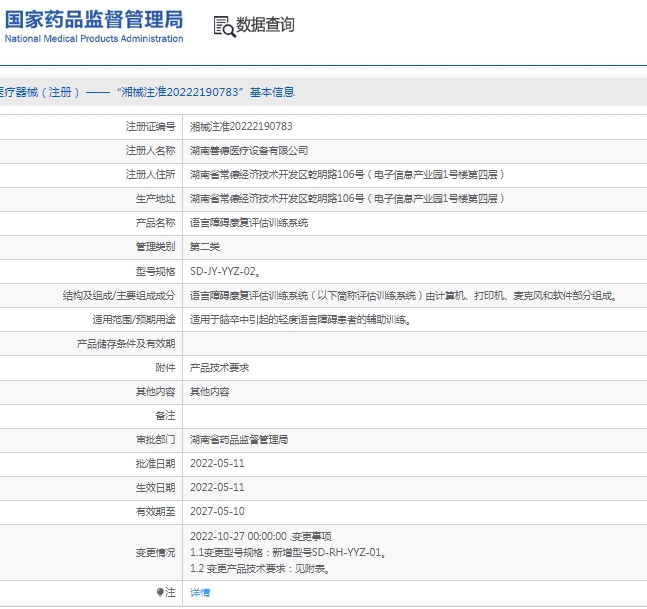Click the 国家药品监督管理局 logo title
The height and width of the screenshot is (609, 647).
click(94, 19)
